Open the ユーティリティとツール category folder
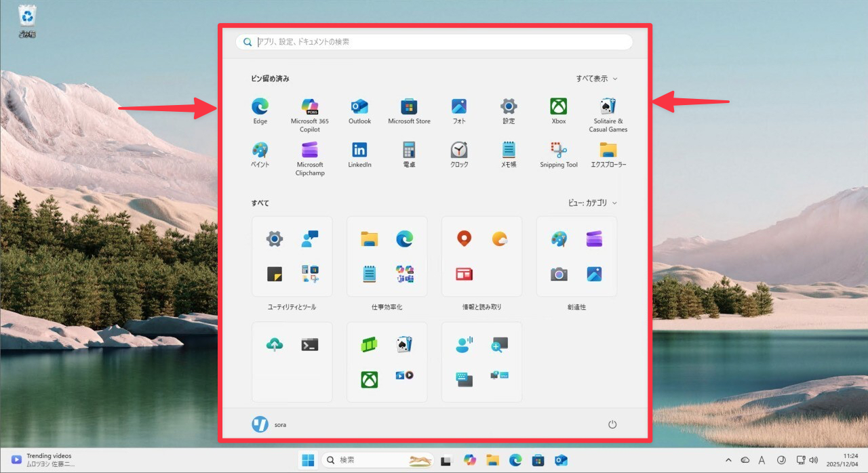The width and height of the screenshot is (868, 473). (x=292, y=257)
